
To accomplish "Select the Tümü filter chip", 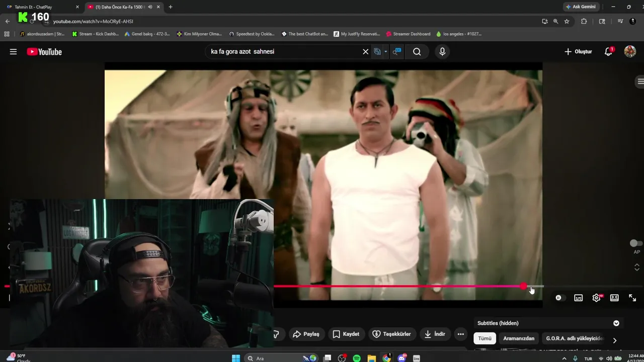I will click(485, 338).
